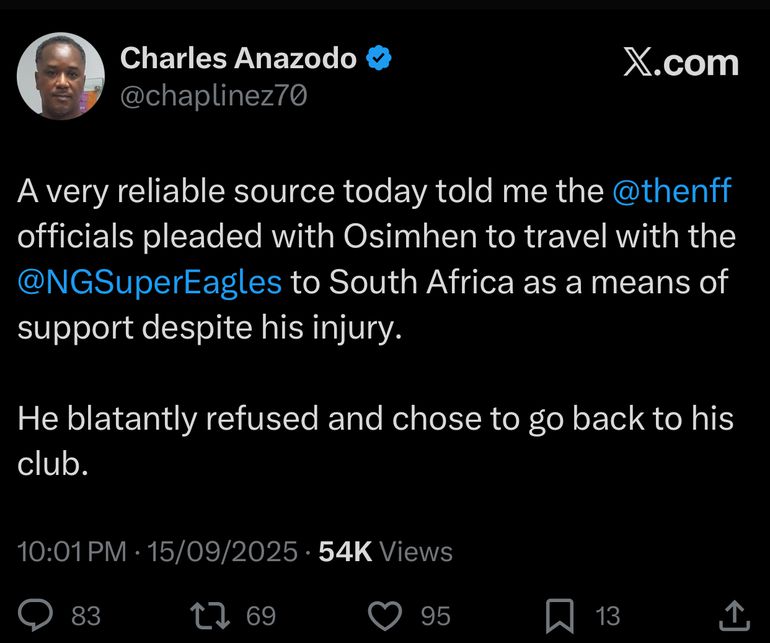Image resolution: width=770 pixels, height=643 pixels.
Task: Open Charles Anazodo's profile picture
Action: click(x=61, y=75)
